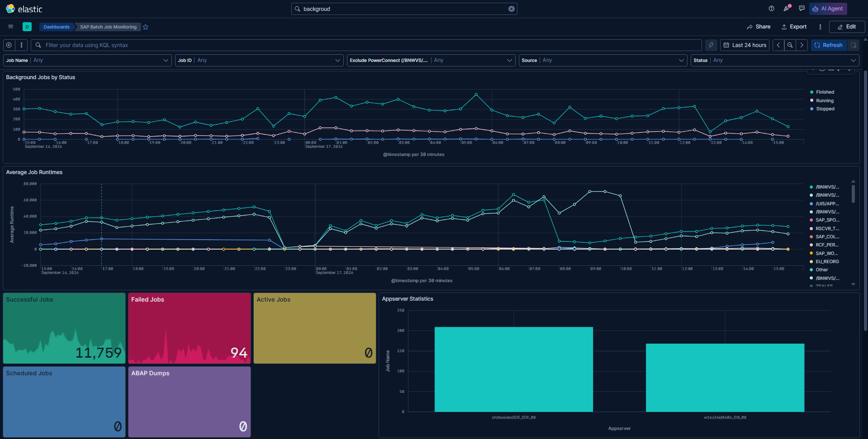
Task: Select the shdbs4idesSDE_SDE_00 appserver bar
Action: click(514, 369)
